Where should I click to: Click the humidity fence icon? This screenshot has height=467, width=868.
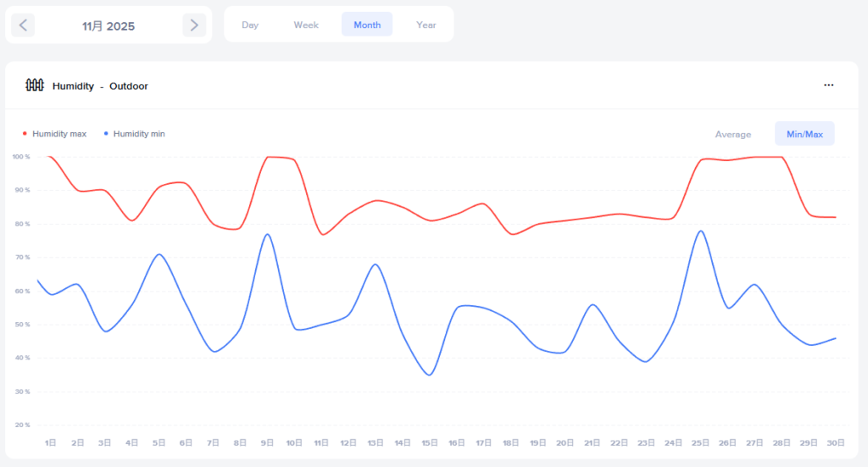coord(35,85)
